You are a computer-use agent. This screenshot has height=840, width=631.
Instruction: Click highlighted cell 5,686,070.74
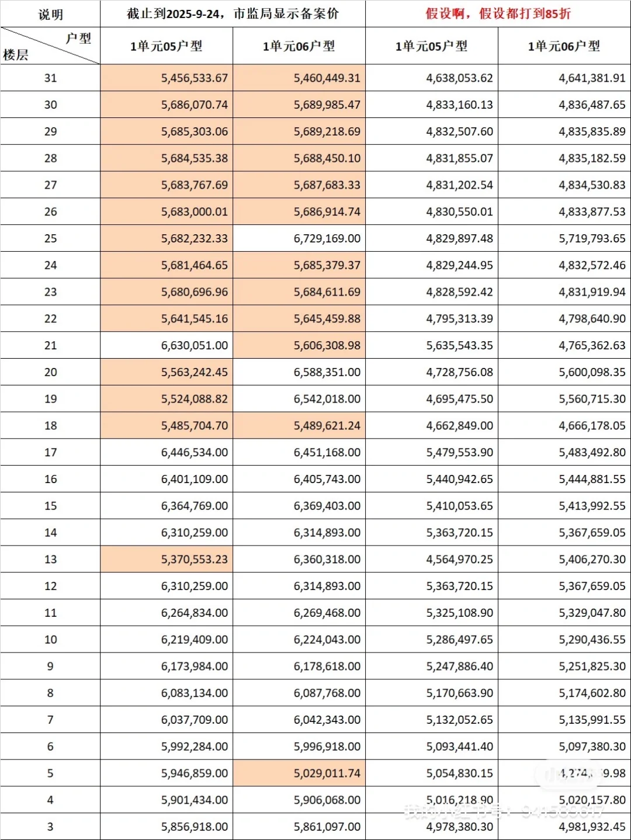point(167,105)
